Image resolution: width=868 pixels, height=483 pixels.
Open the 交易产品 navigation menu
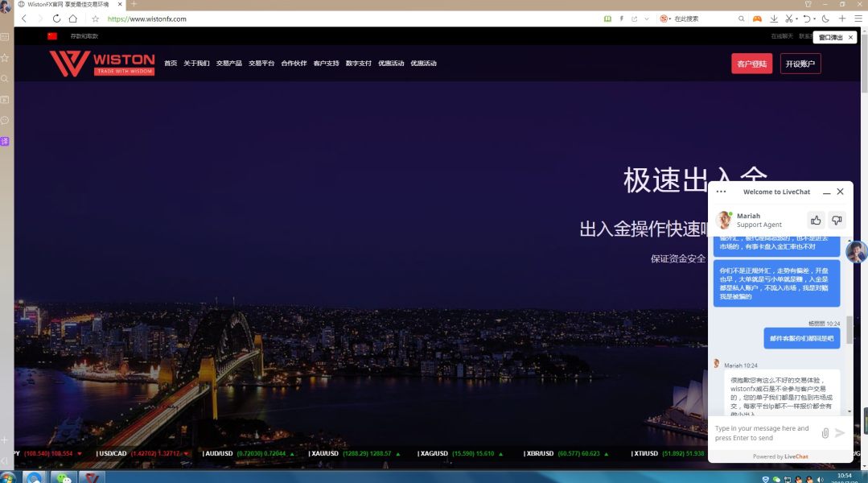coord(228,64)
